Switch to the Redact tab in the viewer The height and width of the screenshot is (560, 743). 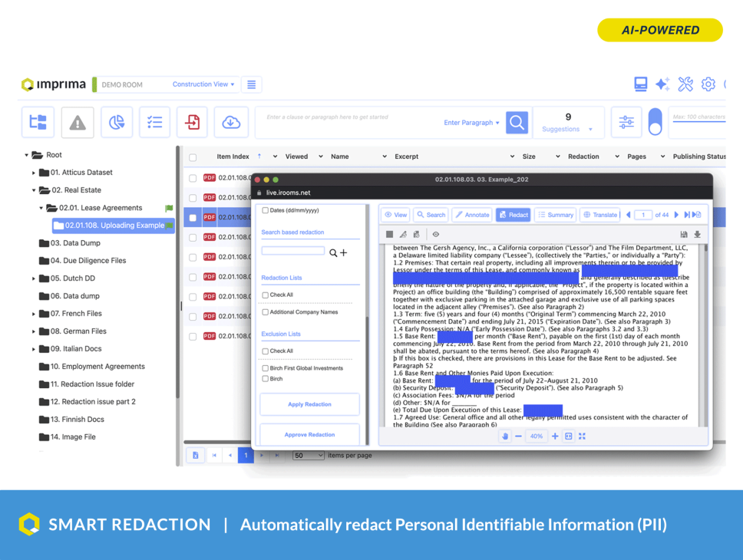(x=513, y=214)
